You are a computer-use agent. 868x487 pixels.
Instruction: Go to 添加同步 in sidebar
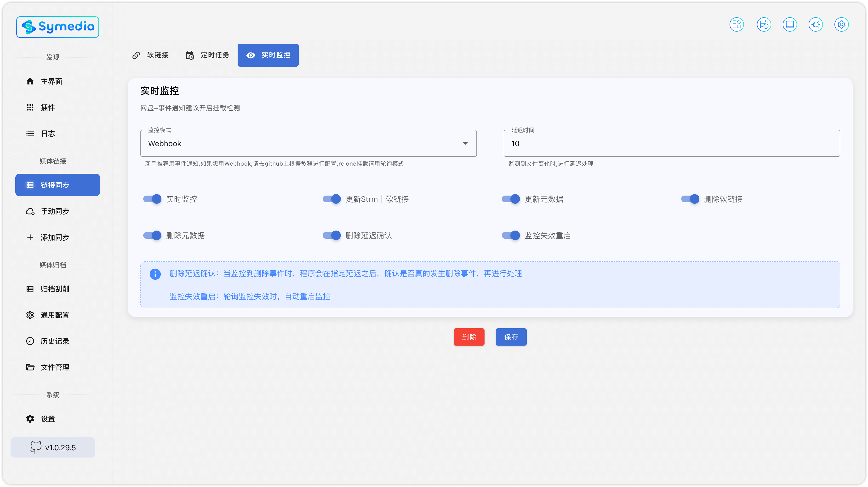coord(58,238)
